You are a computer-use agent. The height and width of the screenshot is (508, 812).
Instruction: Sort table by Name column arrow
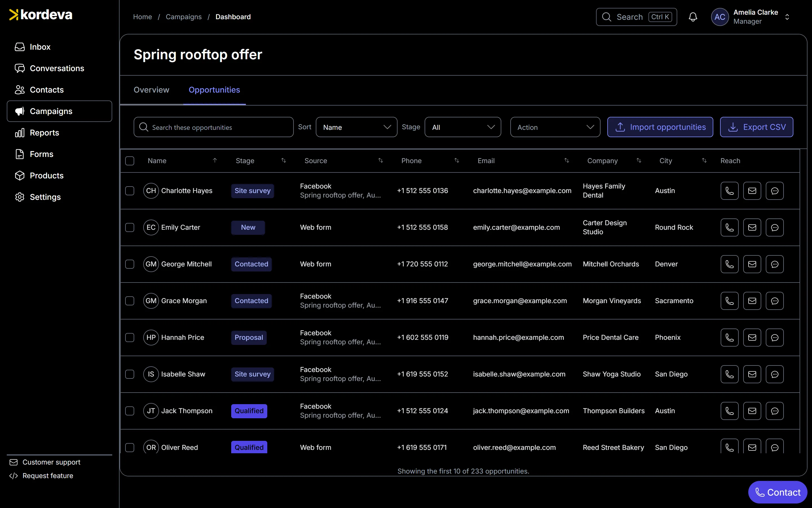tap(215, 161)
